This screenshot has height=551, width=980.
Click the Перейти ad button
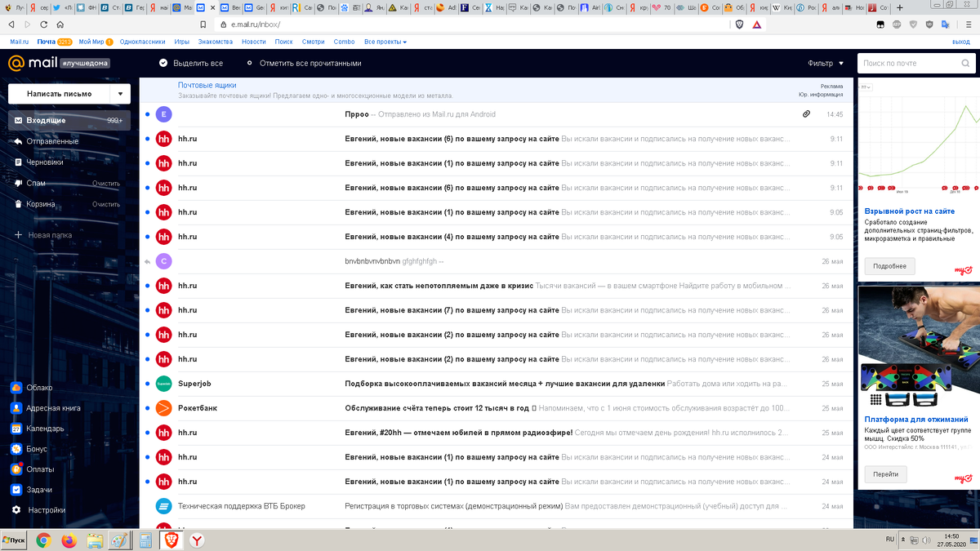point(885,473)
